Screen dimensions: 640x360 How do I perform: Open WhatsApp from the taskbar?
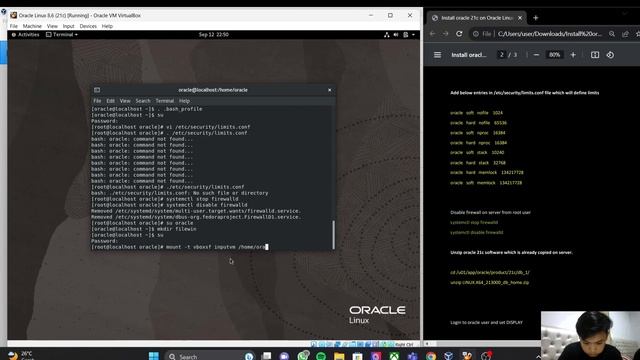point(303,356)
